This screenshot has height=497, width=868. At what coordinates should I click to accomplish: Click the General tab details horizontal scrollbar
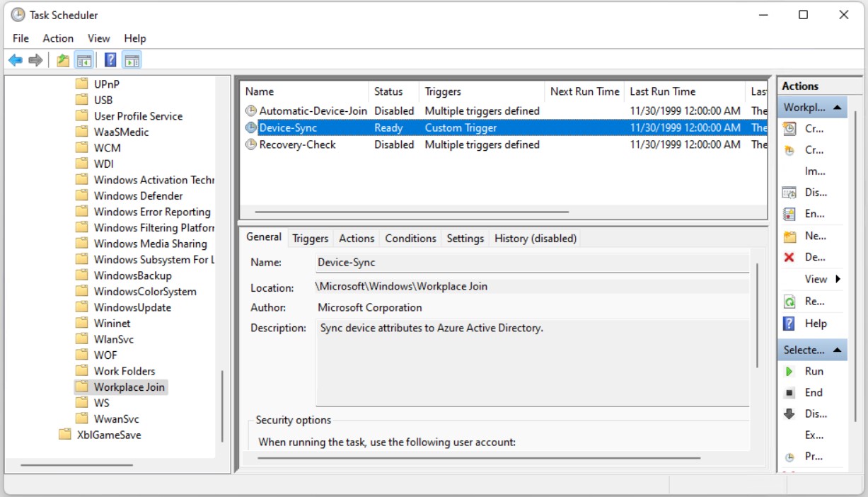tap(479, 457)
